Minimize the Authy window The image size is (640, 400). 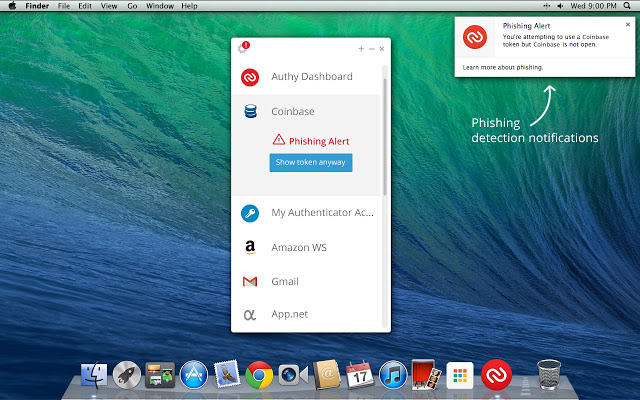(x=371, y=49)
